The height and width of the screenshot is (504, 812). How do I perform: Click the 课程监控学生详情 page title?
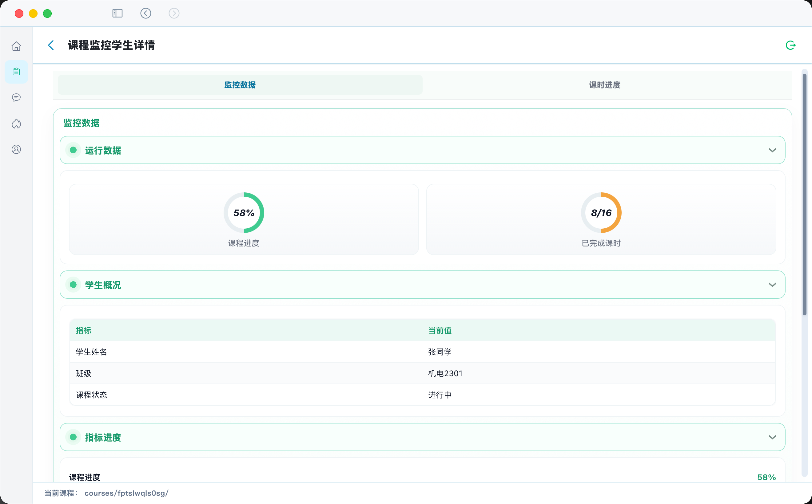coord(111,45)
